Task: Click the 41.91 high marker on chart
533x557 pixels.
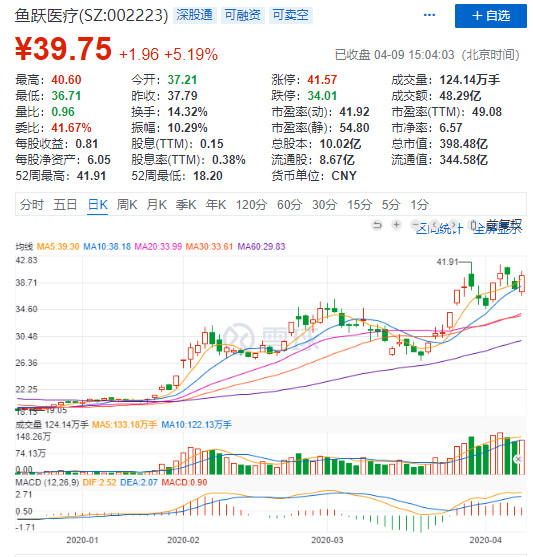Action: 447,262
